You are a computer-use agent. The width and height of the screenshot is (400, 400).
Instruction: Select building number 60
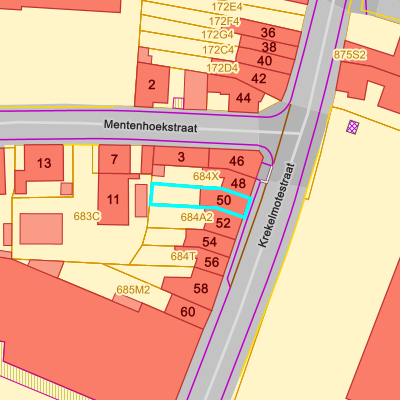(188, 312)
